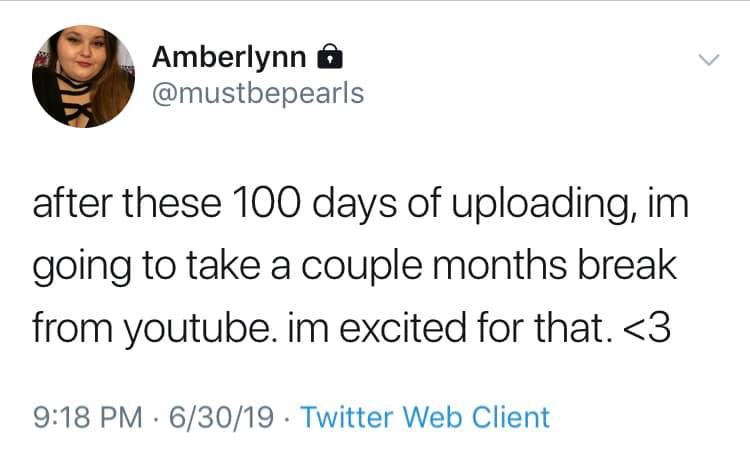Click the 6/30/19 date
Screen dimensions: 750x459
[x=221, y=416]
